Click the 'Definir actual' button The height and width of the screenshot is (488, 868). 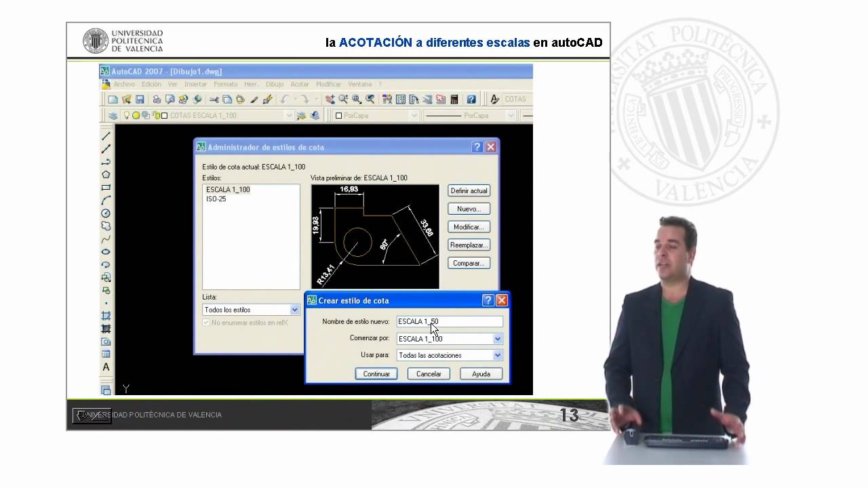[469, 190]
